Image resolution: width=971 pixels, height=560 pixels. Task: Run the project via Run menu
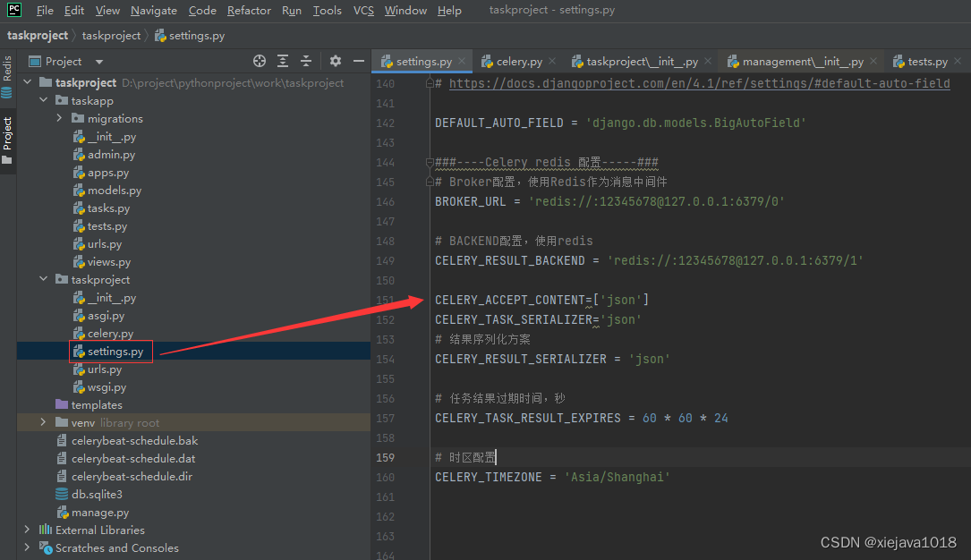(x=291, y=10)
